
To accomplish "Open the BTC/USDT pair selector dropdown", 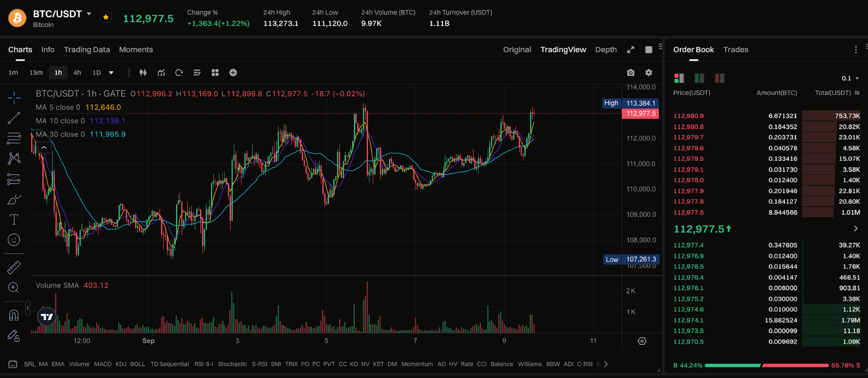I will click(89, 14).
